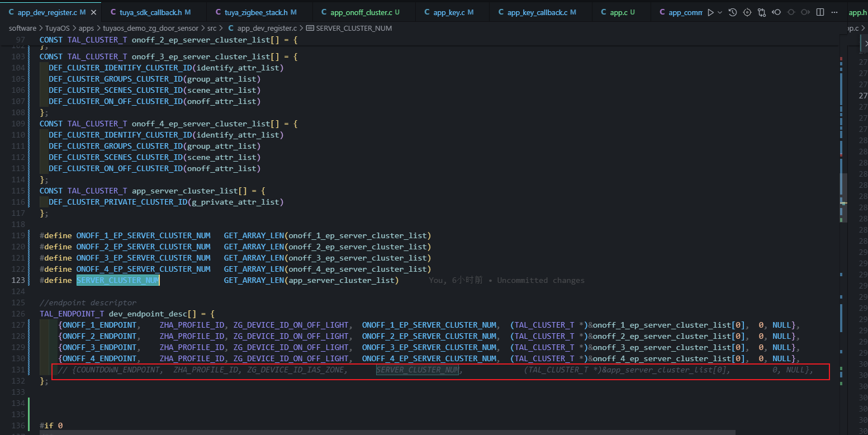Open the app_key_callback.c tab
The image size is (868, 435).
pyautogui.click(x=540, y=12)
